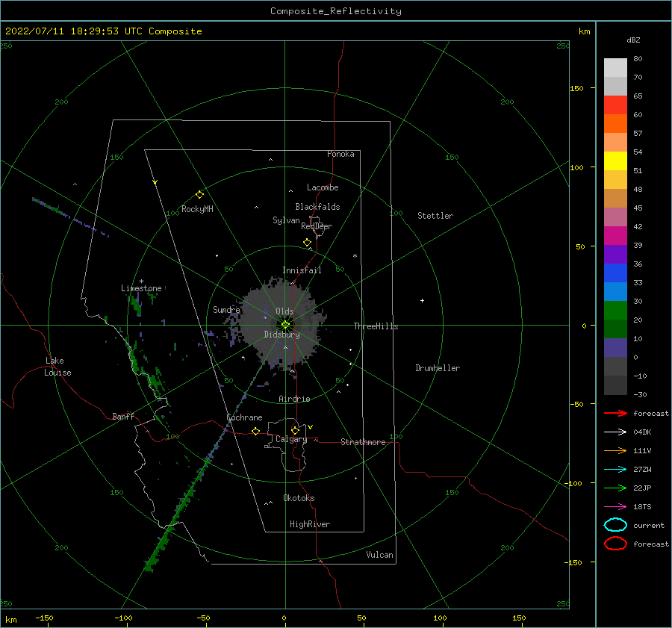Click the Airdrie town label
The height and width of the screenshot is (628, 672).
(294, 399)
